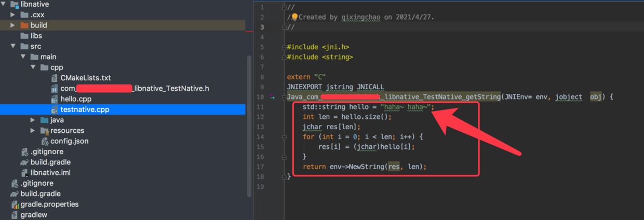644x220 pixels.
Task: Expand the resources folder
Action: coord(33,130)
